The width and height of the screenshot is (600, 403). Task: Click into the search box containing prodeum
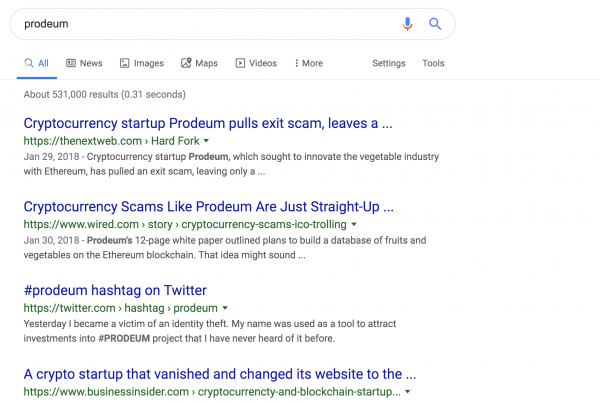point(207,24)
